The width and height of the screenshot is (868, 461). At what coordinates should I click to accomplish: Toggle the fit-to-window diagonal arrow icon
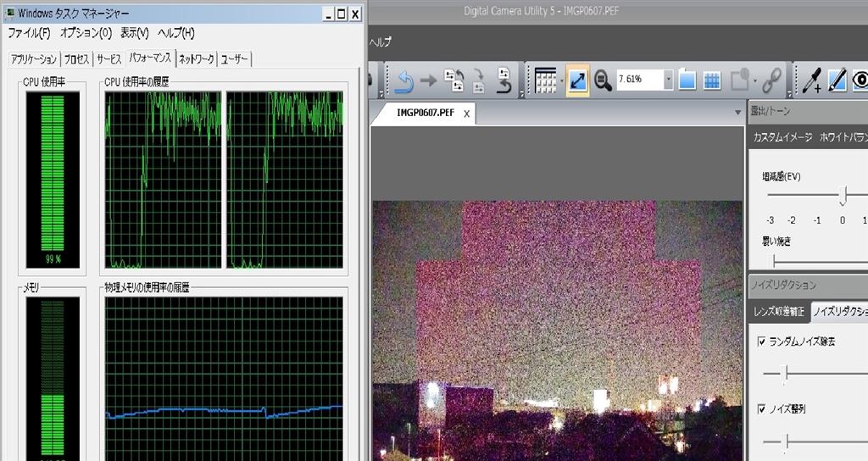point(577,81)
